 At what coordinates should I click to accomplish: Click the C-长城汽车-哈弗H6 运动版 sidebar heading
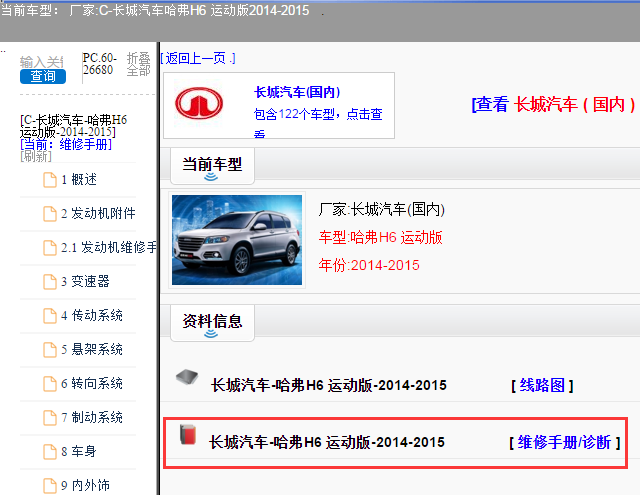point(73,126)
